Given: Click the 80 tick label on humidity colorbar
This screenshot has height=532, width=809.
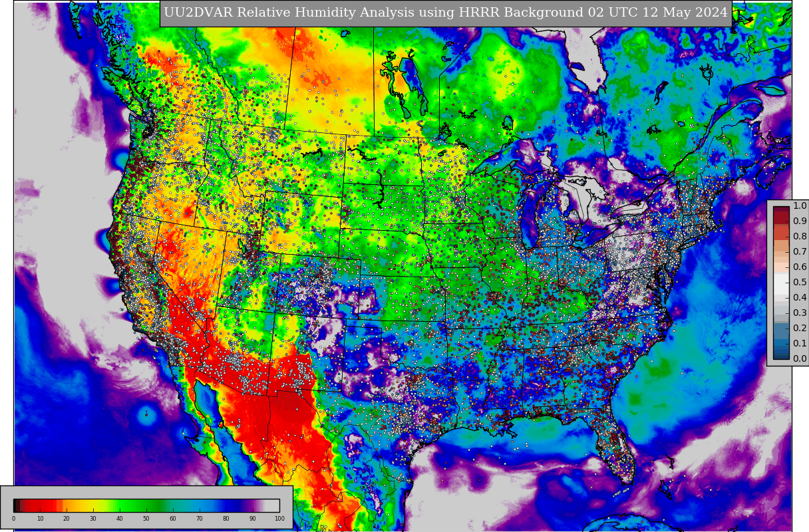Looking at the screenshot, I should (226, 519).
